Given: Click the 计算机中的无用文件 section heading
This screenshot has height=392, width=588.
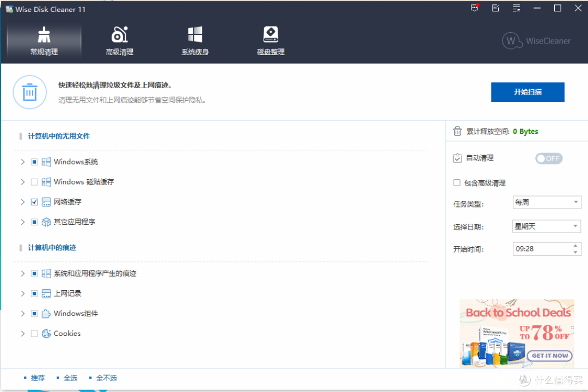Looking at the screenshot, I should coord(59,136).
